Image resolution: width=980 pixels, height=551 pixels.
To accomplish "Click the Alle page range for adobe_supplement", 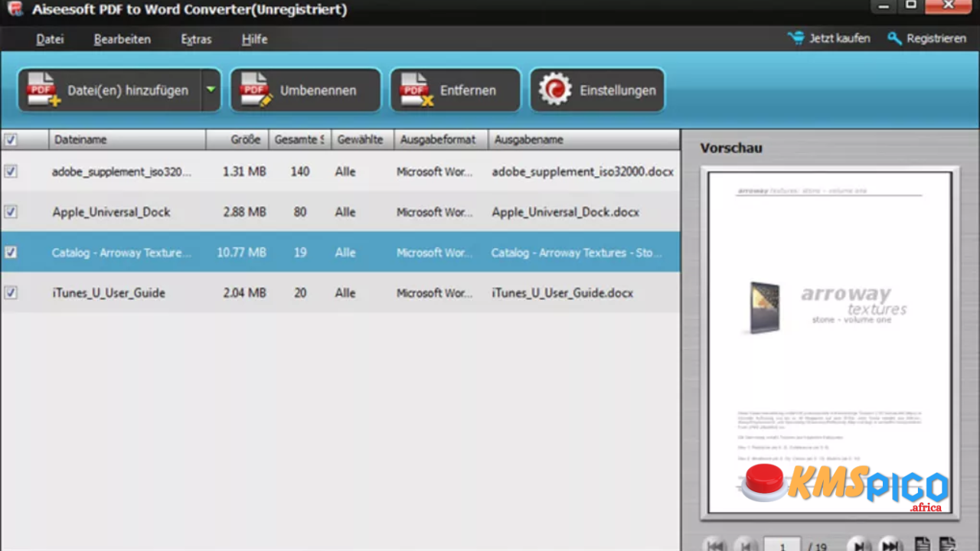I will coord(345,171).
